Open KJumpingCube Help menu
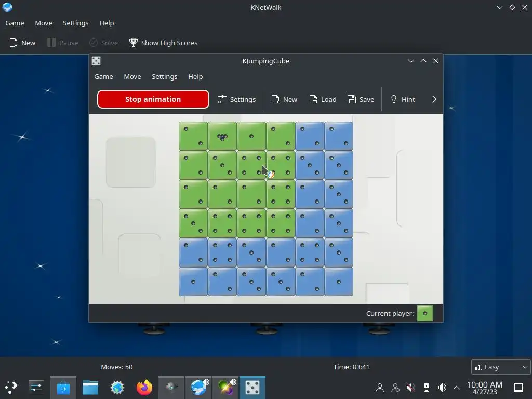This screenshot has width=532, height=399. coord(195,77)
